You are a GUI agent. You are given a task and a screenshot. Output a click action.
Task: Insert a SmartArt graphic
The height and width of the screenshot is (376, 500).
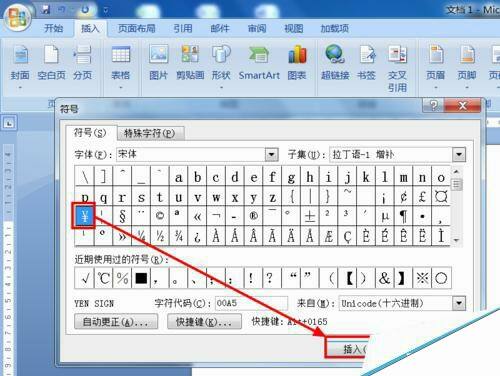tap(259, 63)
